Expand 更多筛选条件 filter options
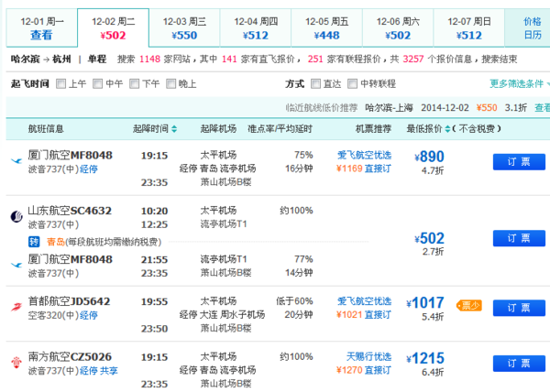Screen dimensions: 550x392 tap(519, 83)
